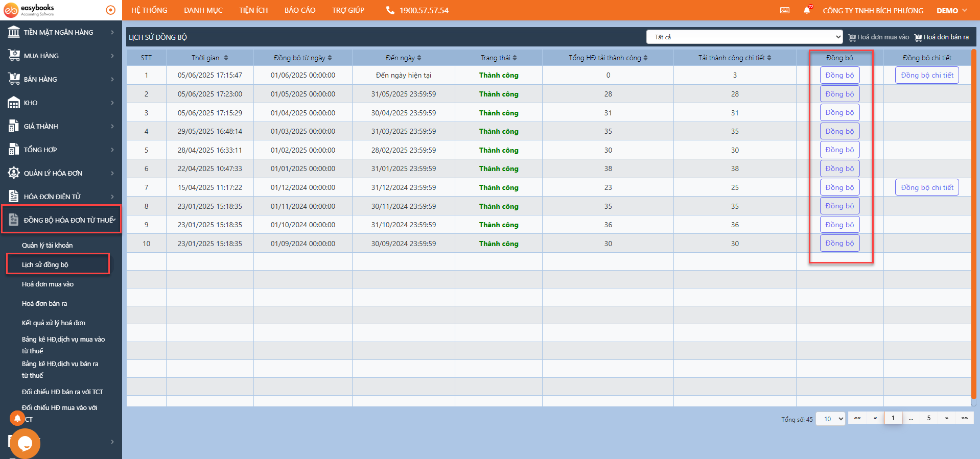Click Đồng bộ button for row 10

(839, 243)
